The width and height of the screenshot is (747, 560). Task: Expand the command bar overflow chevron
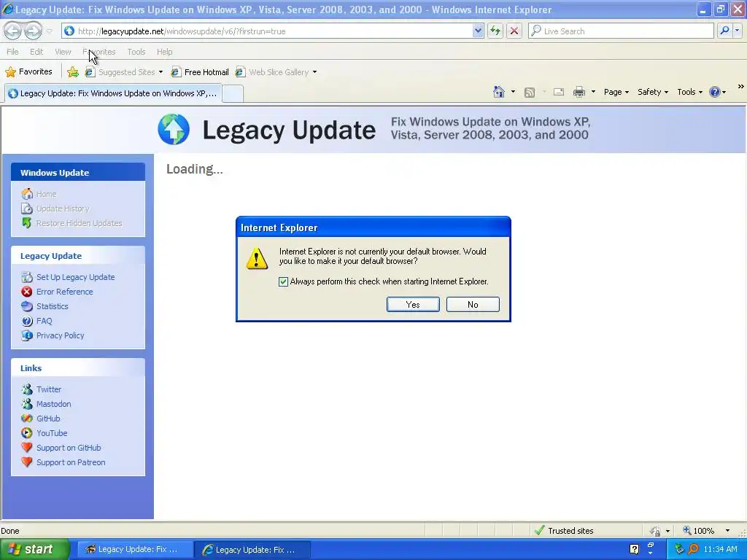[x=740, y=87]
